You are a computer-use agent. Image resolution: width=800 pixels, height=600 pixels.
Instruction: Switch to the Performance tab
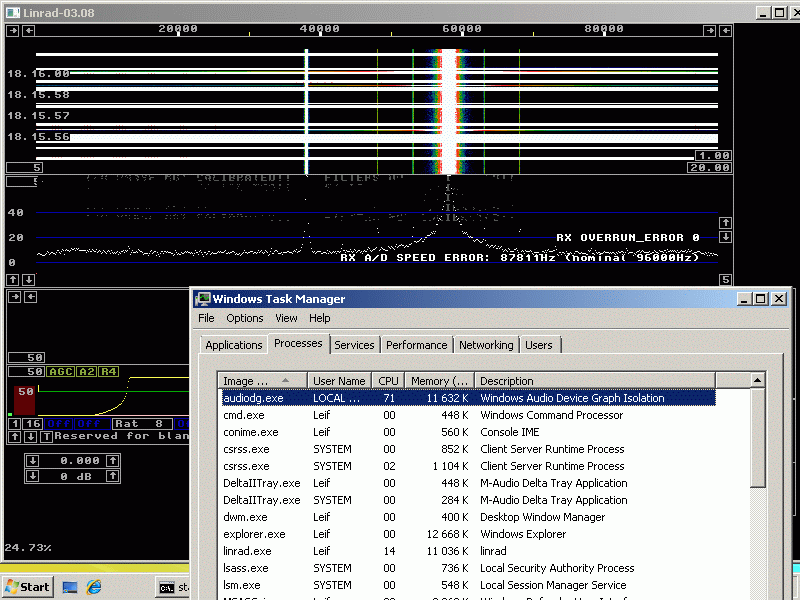point(416,345)
